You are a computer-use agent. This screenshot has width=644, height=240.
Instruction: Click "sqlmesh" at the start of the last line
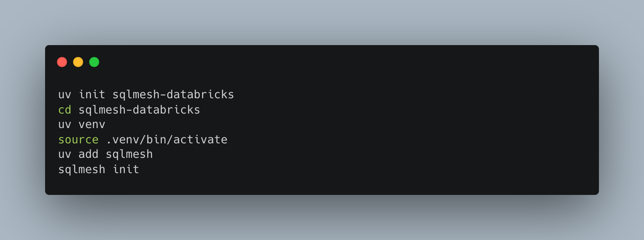[x=82, y=170]
